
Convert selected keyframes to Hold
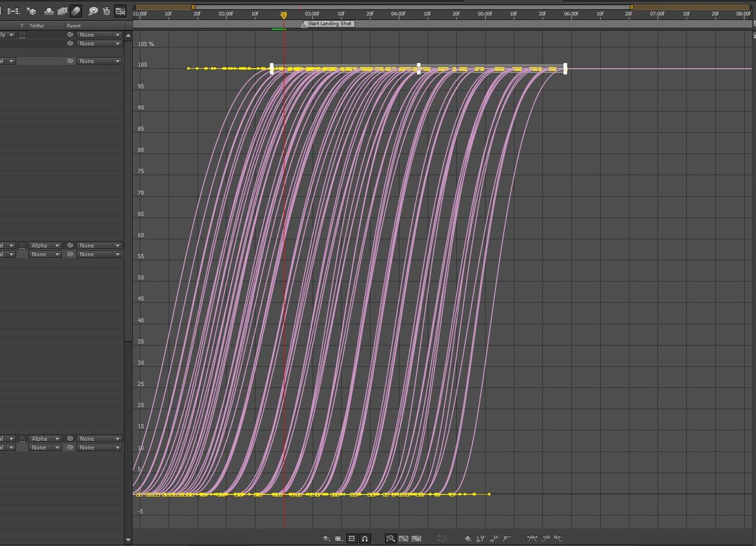[x=481, y=538]
